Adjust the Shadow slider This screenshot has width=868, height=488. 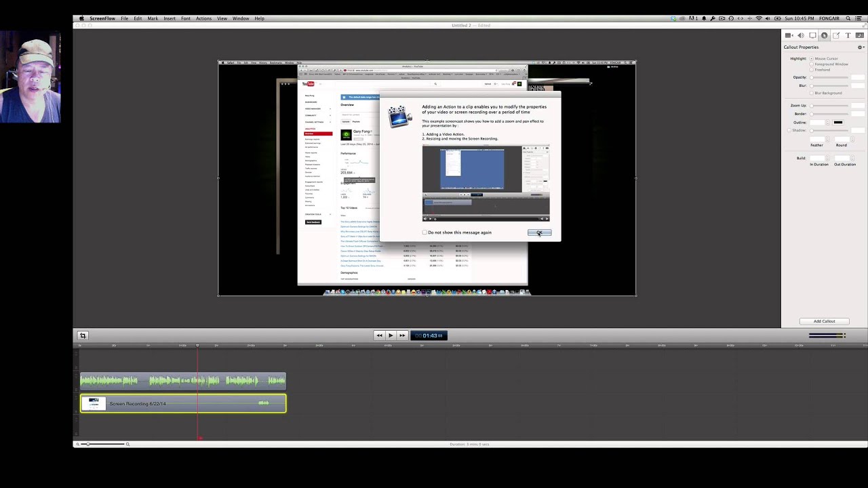[x=829, y=130]
